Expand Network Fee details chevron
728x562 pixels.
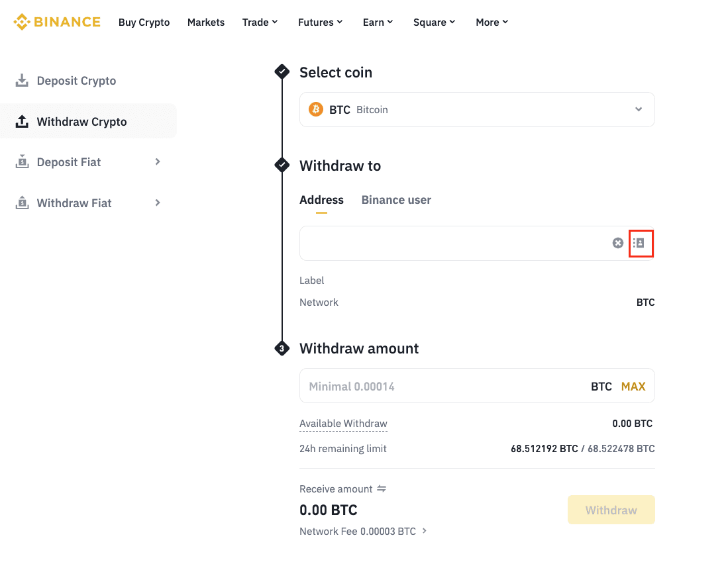point(425,531)
